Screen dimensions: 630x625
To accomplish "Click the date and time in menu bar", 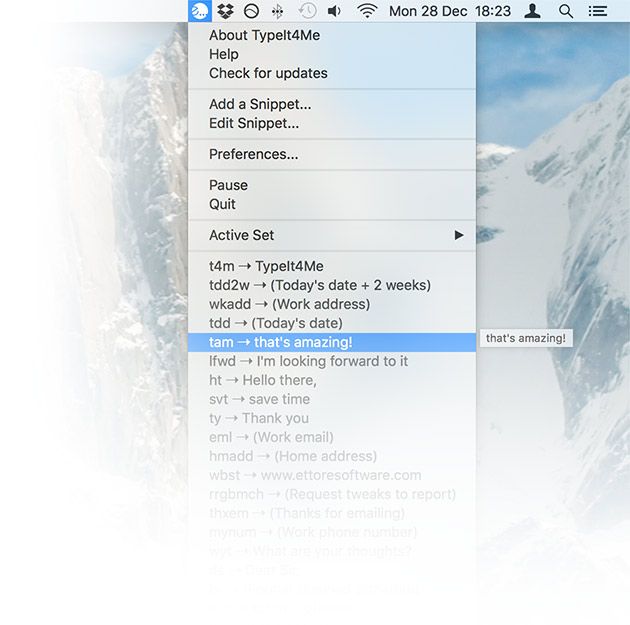I will [450, 11].
